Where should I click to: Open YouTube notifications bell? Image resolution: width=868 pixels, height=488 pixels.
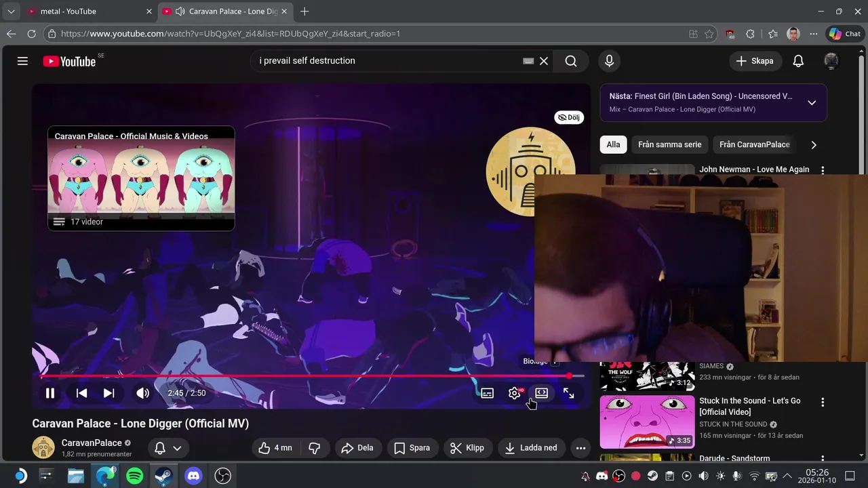click(798, 61)
